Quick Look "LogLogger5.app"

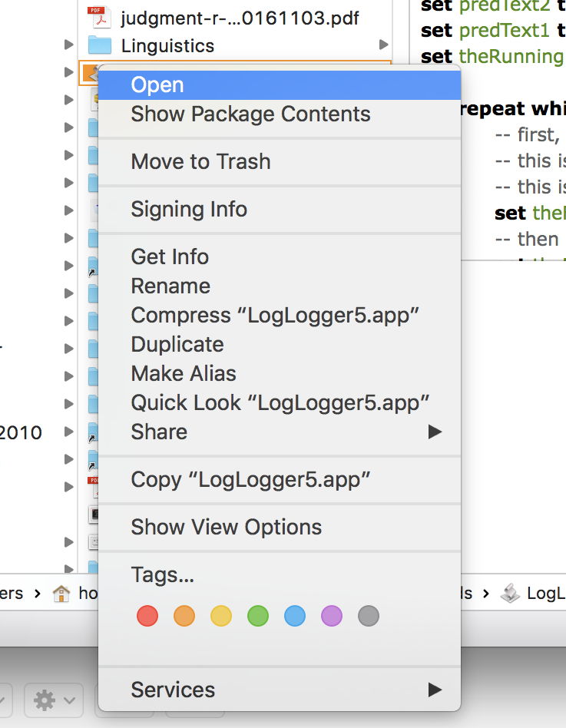280,402
